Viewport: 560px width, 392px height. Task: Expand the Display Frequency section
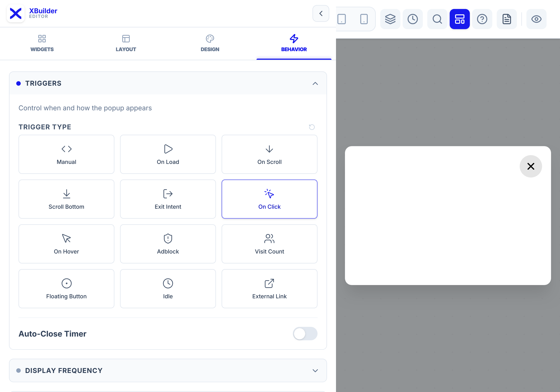[x=315, y=370]
